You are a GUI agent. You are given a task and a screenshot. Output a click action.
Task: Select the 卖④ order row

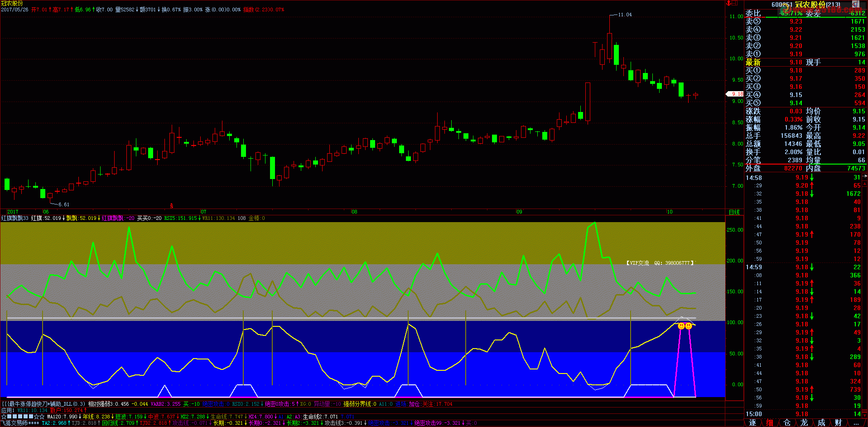click(x=805, y=29)
